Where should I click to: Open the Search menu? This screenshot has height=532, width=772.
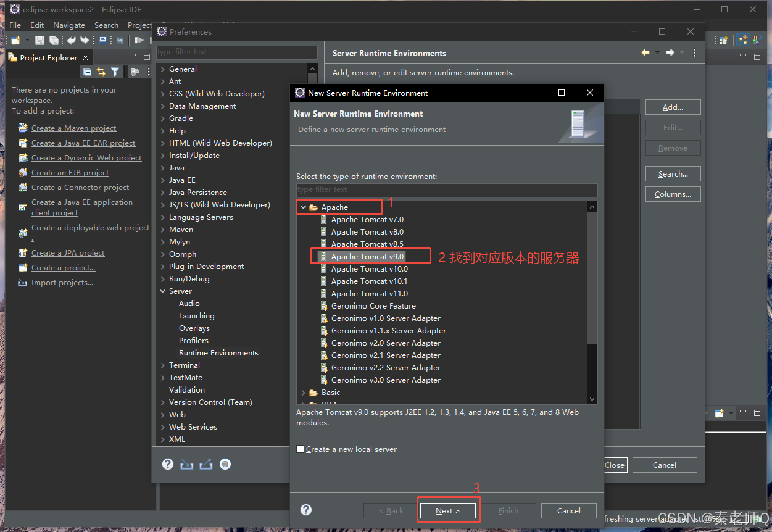coord(106,25)
